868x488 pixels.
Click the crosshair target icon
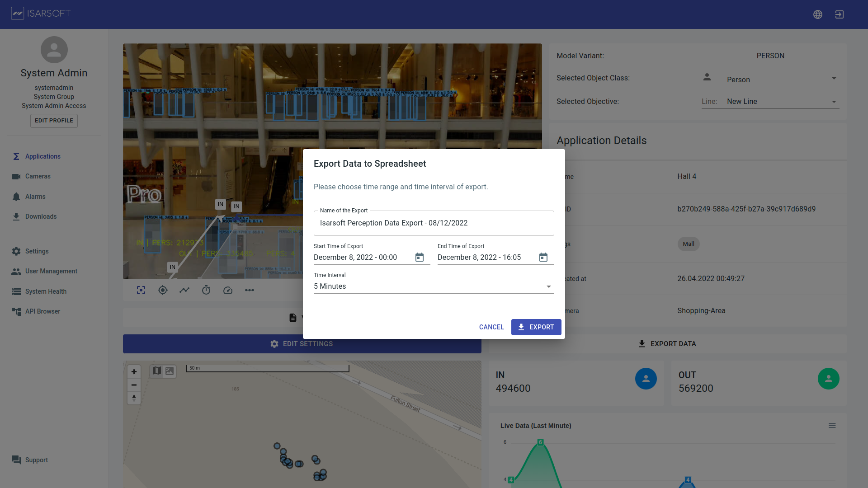[x=163, y=291]
